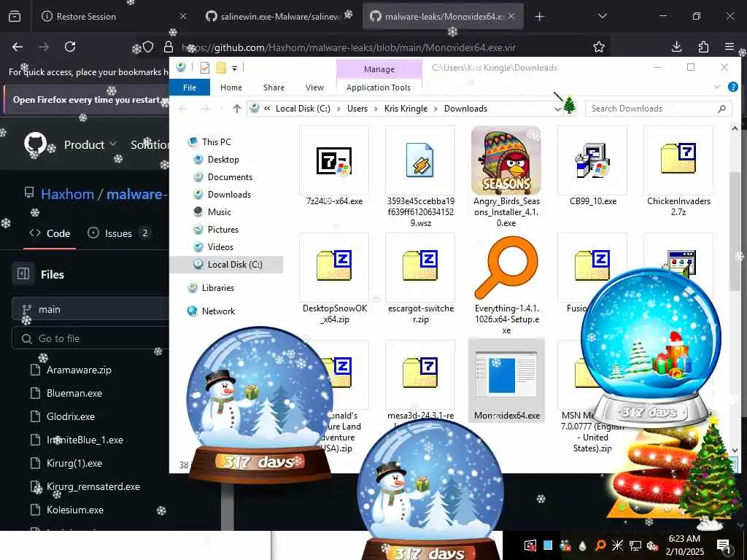Open the Firefox downloads panel
Screen dimensions: 747x560
point(676,47)
